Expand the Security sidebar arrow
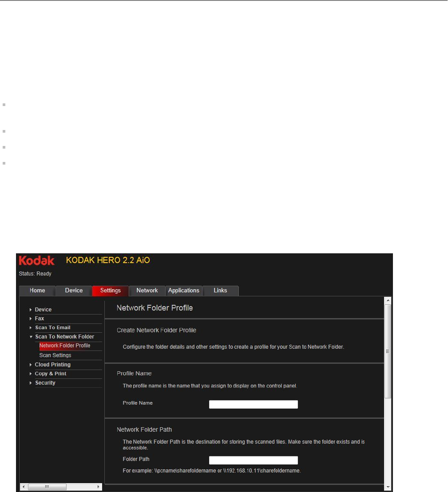Screen dimensions: 448x492 coord(31,383)
